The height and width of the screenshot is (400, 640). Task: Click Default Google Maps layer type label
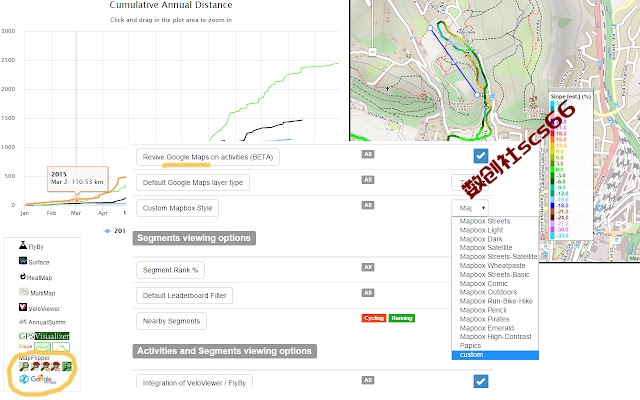[x=193, y=182]
